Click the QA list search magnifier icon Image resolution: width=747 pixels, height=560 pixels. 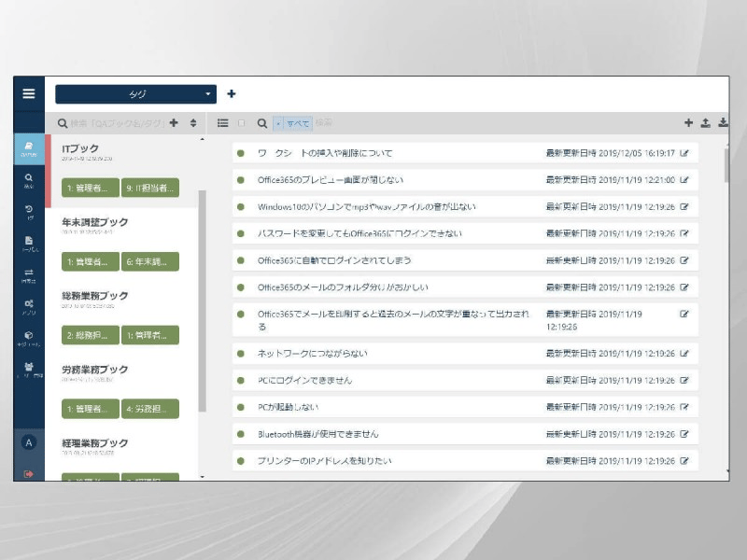(x=262, y=123)
